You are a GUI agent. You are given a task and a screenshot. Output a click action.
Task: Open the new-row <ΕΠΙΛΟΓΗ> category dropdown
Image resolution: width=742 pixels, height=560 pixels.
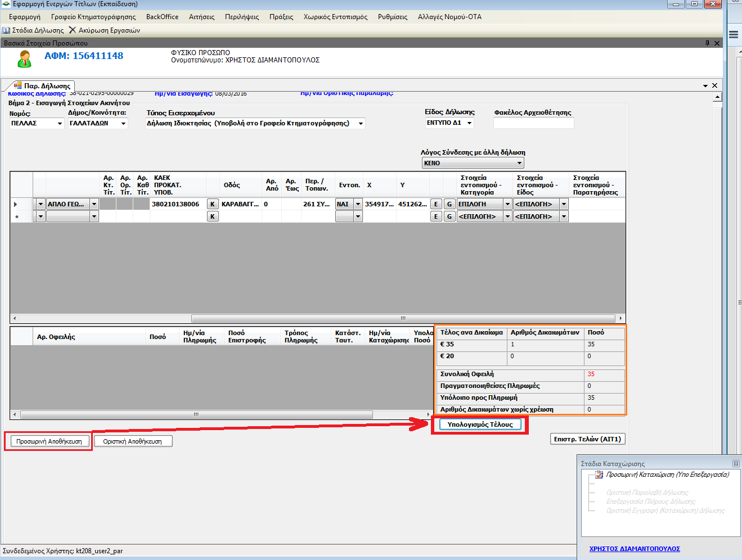point(507,216)
